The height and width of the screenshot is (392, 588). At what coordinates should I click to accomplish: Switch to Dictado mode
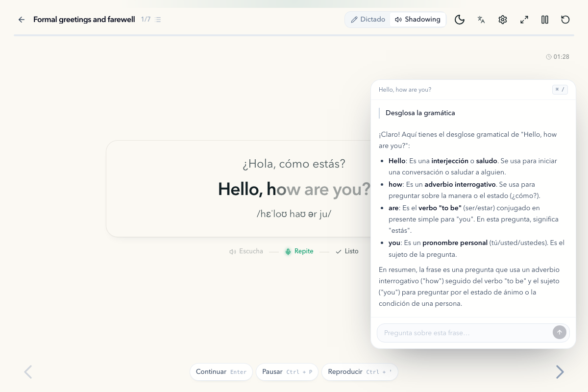368,20
